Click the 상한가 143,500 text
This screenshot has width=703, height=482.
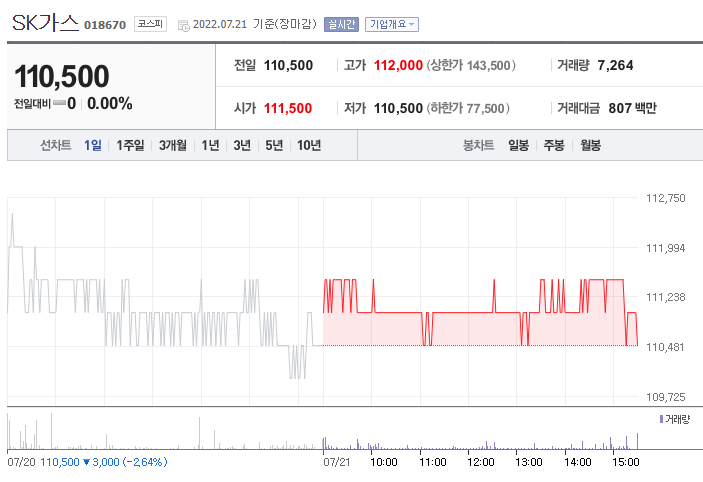(x=471, y=65)
